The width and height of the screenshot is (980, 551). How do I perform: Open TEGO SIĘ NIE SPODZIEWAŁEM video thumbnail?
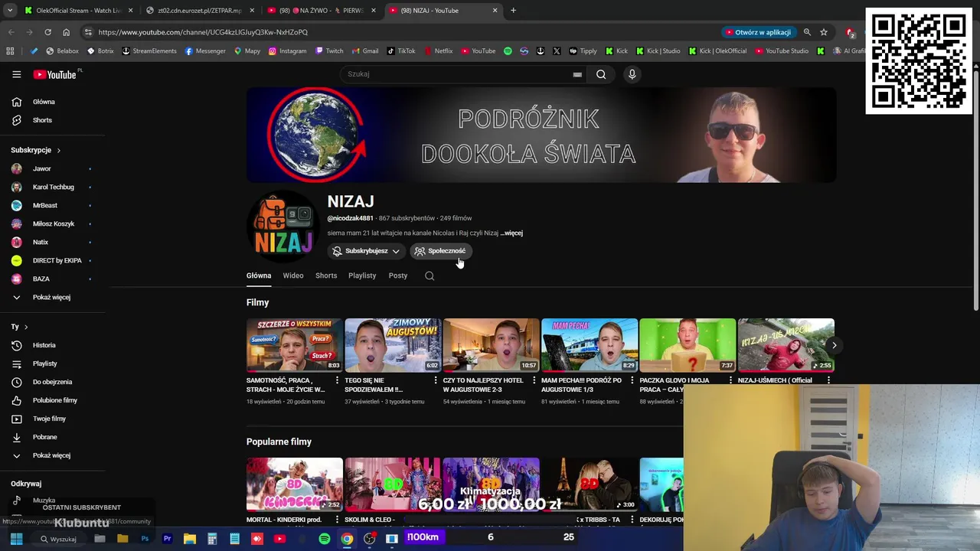pyautogui.click(x=393, y=345)
